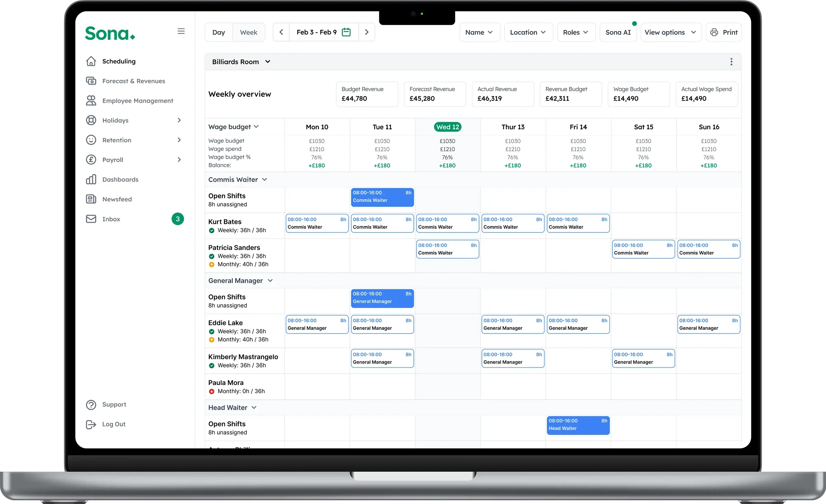
Task: Collapse the Commis Waiter role section
Action: 264,180
